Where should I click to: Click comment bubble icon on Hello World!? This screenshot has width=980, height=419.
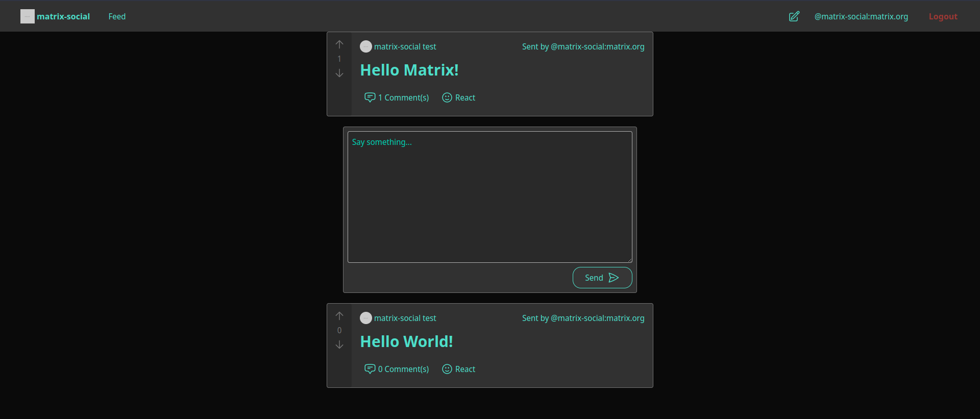click(x=370, y=369)
